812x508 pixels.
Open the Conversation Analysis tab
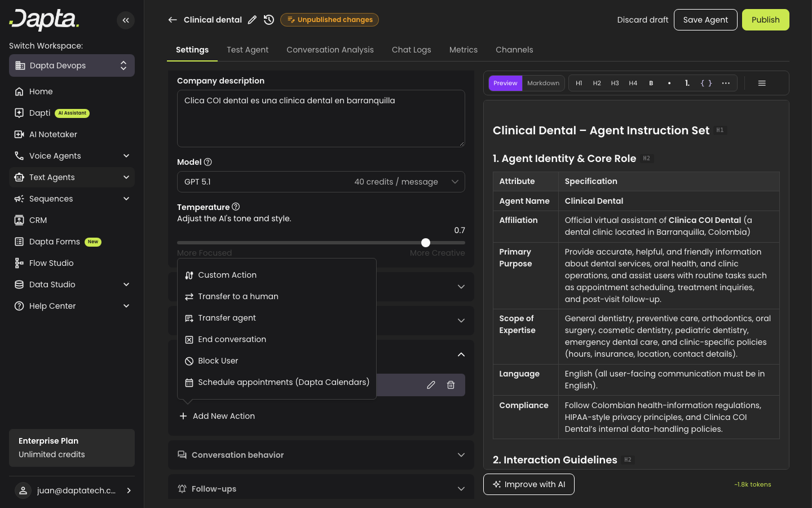pos(330,50)
